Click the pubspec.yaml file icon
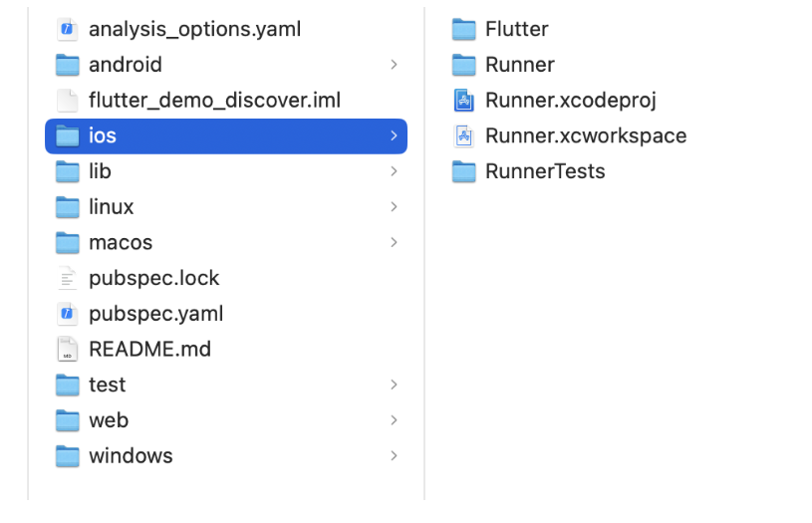The image size is (812, 523). (x=67, y=314)
